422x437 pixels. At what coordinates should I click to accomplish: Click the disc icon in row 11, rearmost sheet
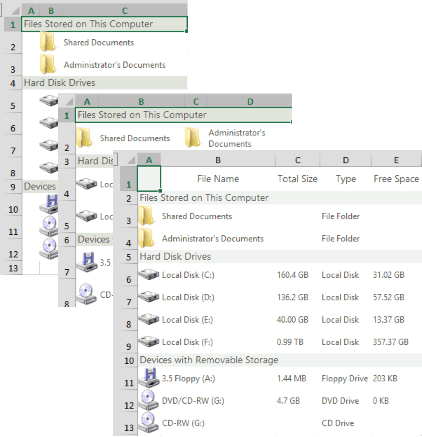pyautogui.click(x=49, y=226)
